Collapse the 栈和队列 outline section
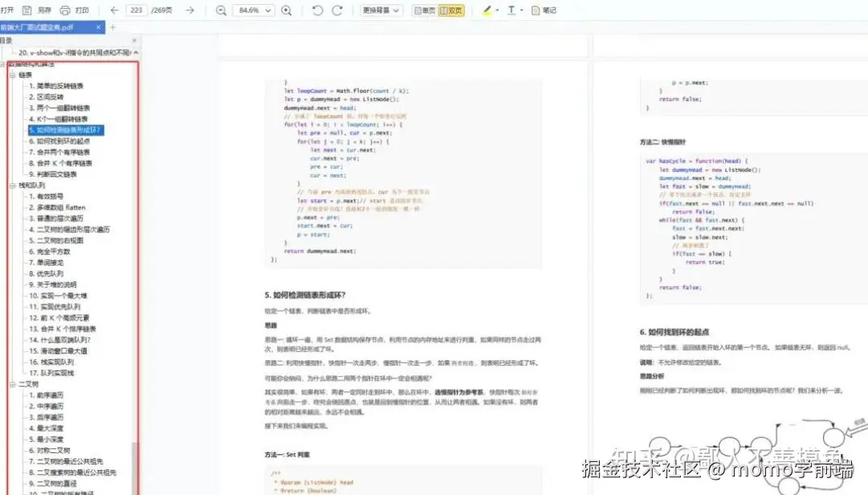This screenshot has height=495, width=868. [x=12, y=186]
